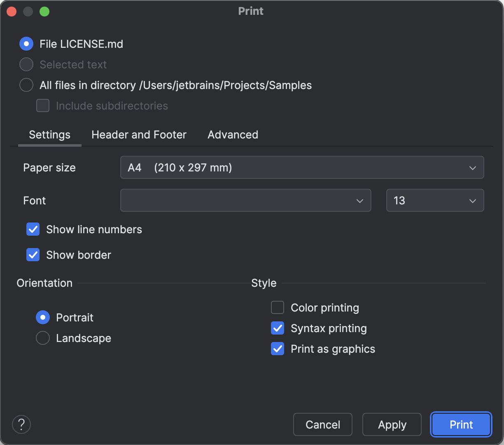Click the green zoom window button

[x=44, y=12]
